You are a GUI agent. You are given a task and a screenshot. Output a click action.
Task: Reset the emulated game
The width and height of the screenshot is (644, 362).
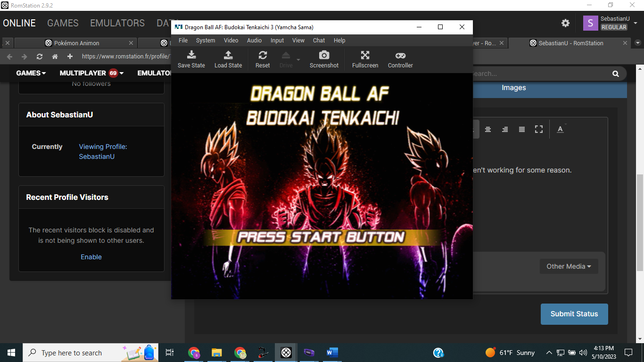click(263, 59)
